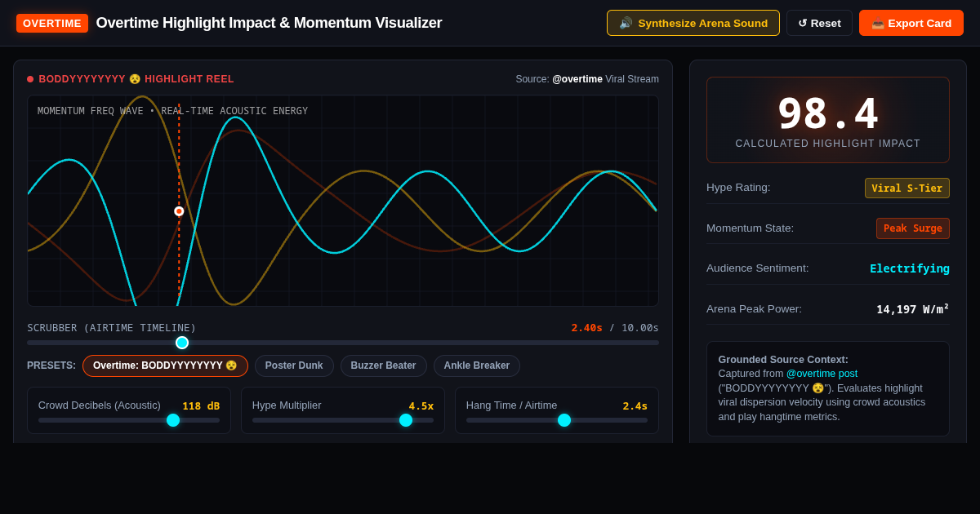
Task: Adjust the Crowd Decibels slider handle
Action: coord(173,420)
